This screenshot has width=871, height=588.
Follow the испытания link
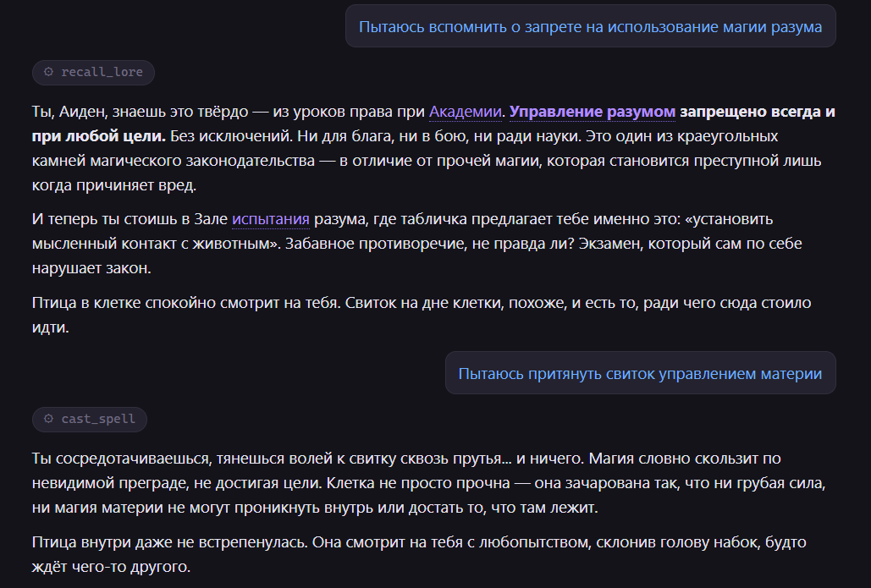[x=271, y=219]
